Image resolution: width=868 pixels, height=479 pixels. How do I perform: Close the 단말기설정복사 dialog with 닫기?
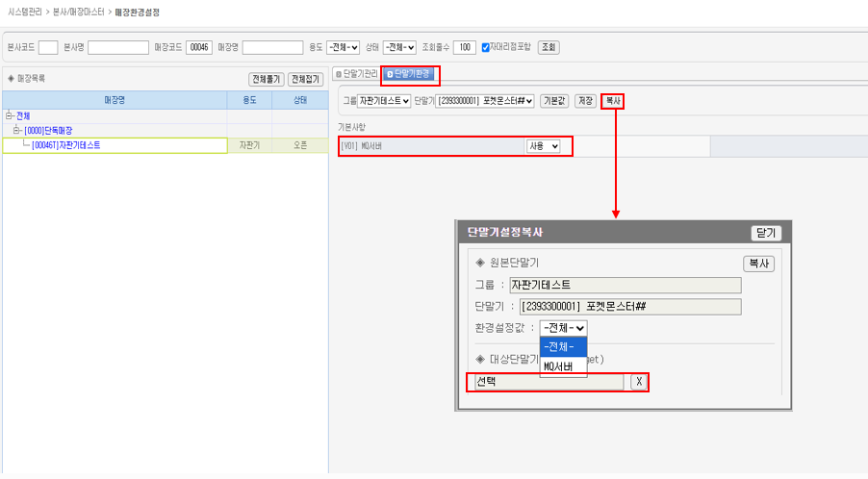tap(766, 233)
